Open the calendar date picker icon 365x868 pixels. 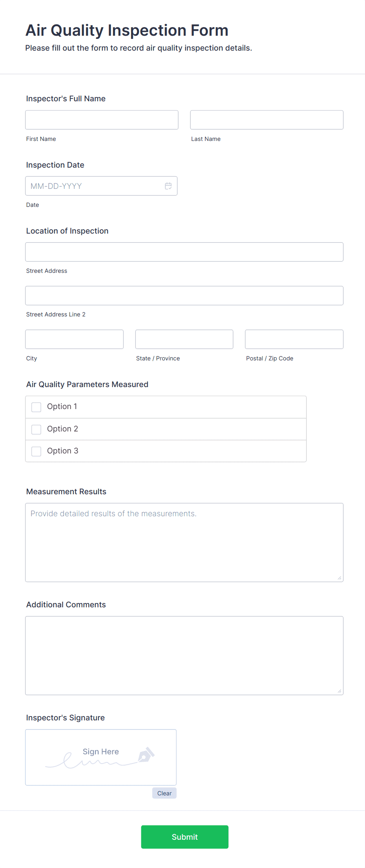pos(168,186)
